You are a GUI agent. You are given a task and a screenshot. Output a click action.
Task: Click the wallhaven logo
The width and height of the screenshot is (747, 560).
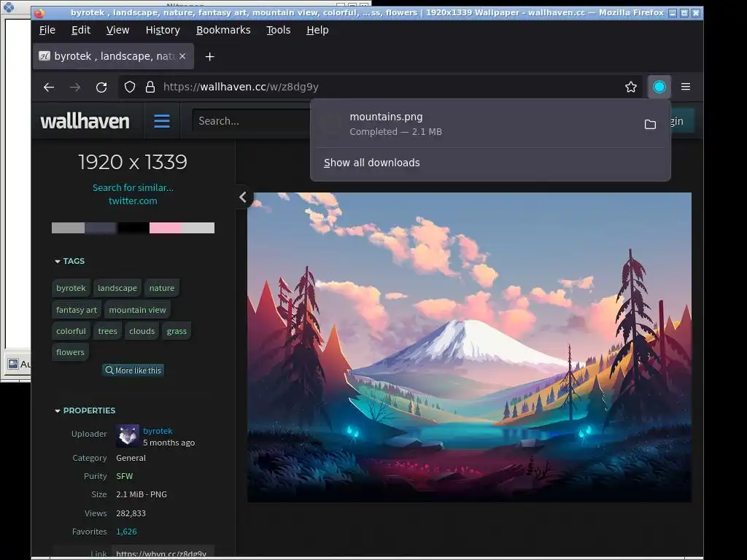click(x=85, y=121)
